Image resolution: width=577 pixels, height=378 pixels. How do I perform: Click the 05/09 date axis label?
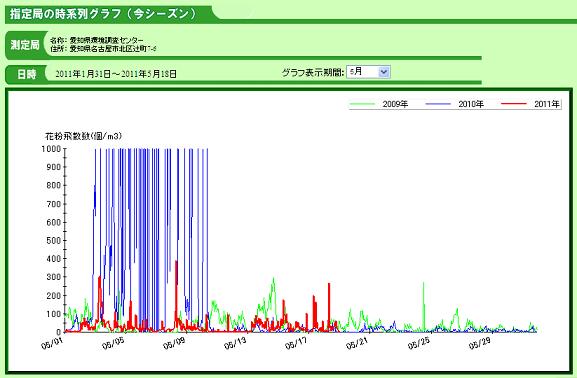coord(174,343)
